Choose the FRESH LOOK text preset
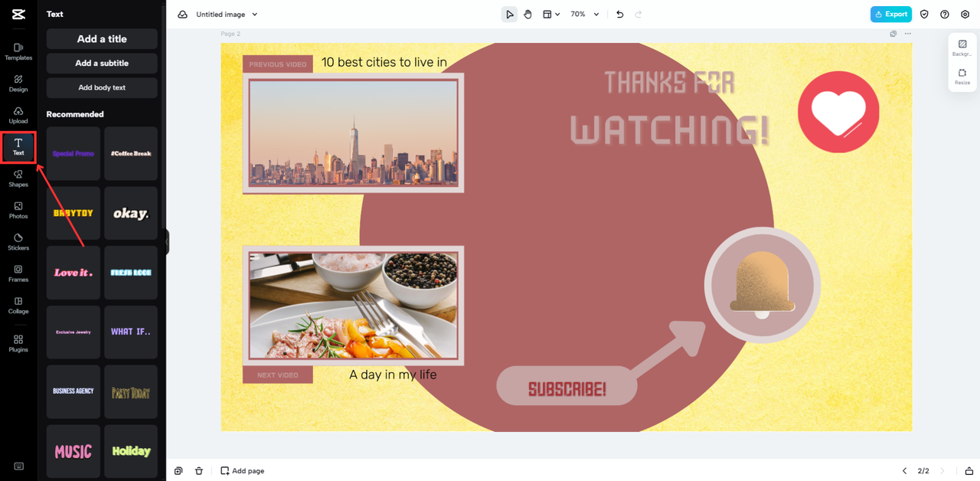 [131, 273]
